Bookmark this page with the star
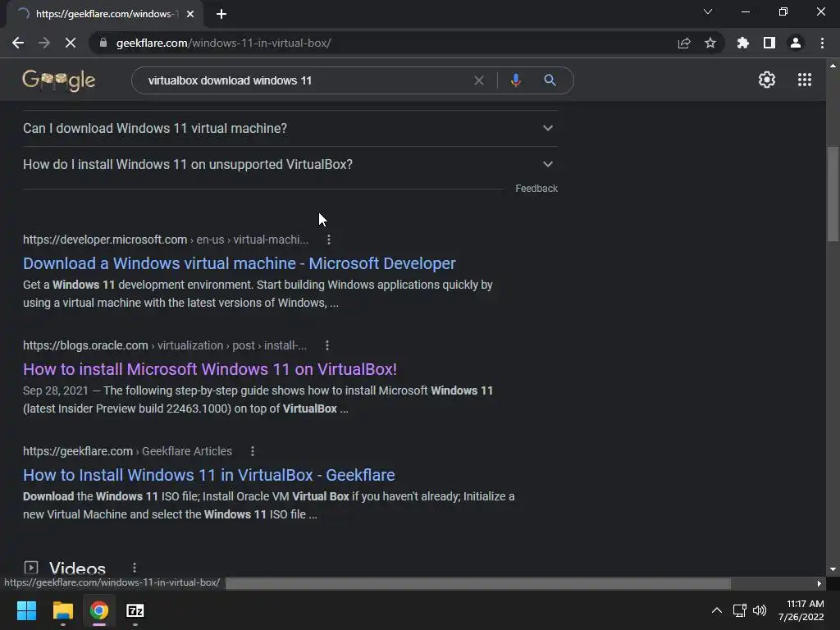Image resolution: width=840 pixels, height=630 pixels. pyautogui.click(x=710, y=43)
